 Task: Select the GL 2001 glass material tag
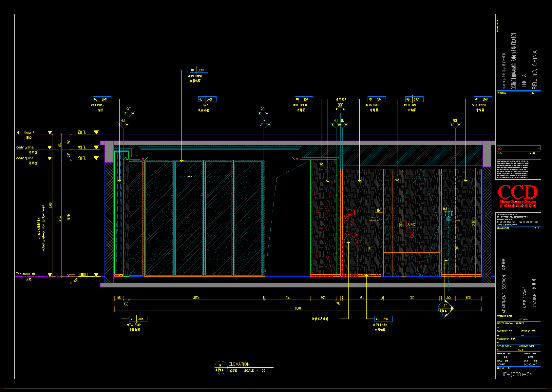(x=207, y=99)
